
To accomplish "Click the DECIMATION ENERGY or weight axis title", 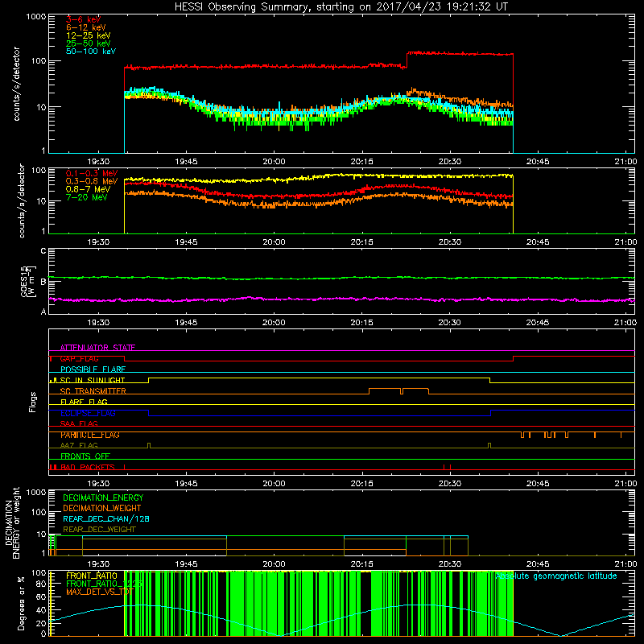I will point(12,522).
